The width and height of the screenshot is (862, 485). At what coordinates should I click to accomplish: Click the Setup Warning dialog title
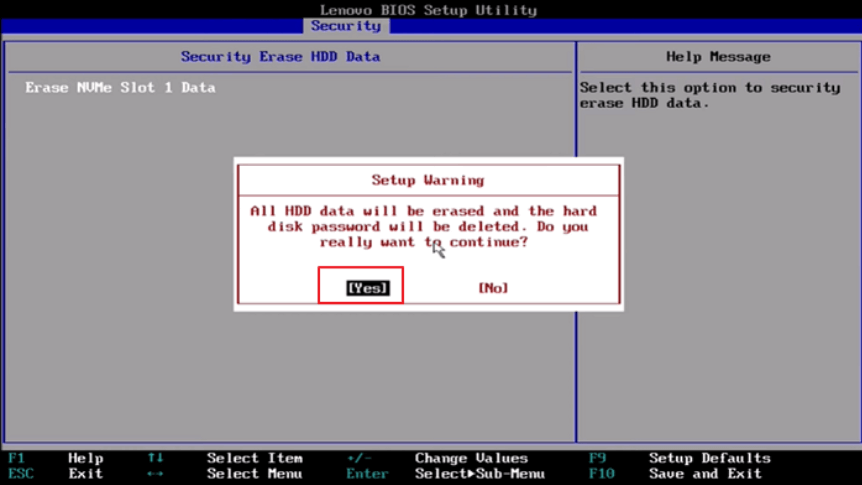427,181
